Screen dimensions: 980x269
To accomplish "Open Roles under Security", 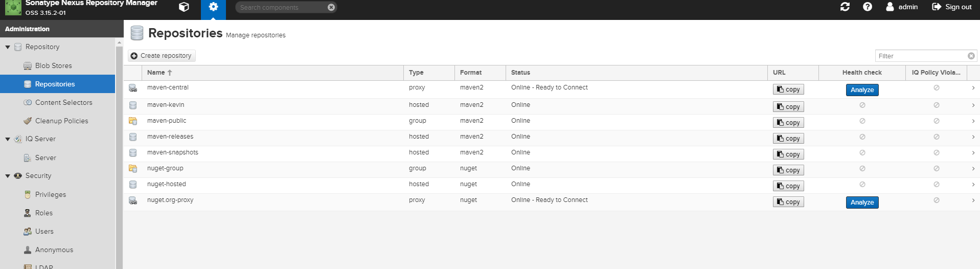I will pos(44,213).
